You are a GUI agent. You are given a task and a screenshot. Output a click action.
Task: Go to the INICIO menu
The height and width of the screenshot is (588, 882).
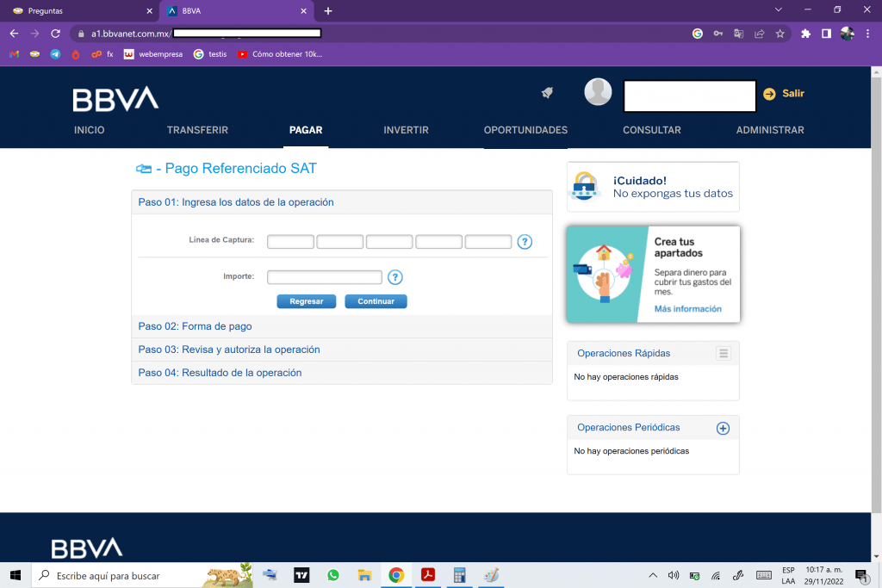click(x=90, y=130)
